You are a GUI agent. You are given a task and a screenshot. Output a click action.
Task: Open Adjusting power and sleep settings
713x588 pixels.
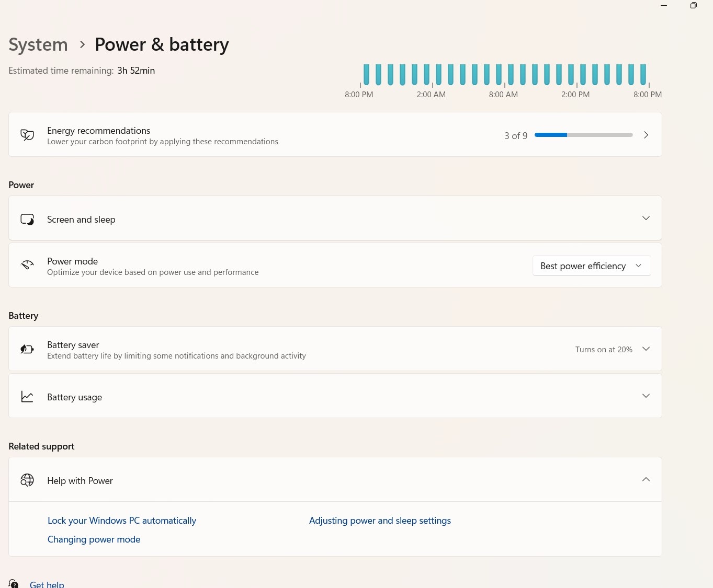(380, 520)
